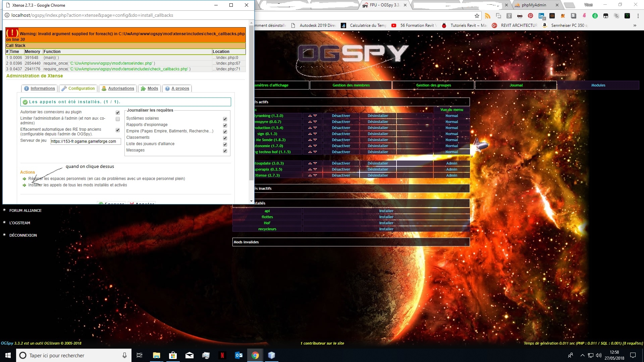
Task: Click the RSS feed extension icon
Action: click(x=488, y=16)
